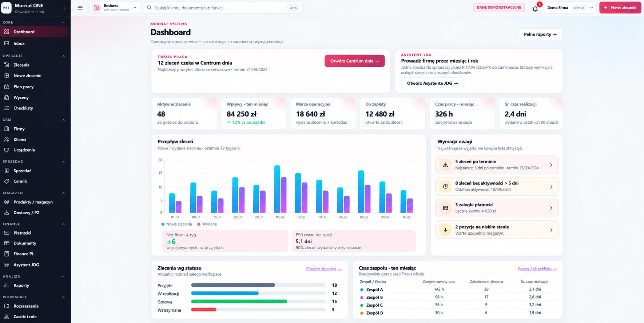Click the Nowe zlecenia legend dot

coord(163,224)
